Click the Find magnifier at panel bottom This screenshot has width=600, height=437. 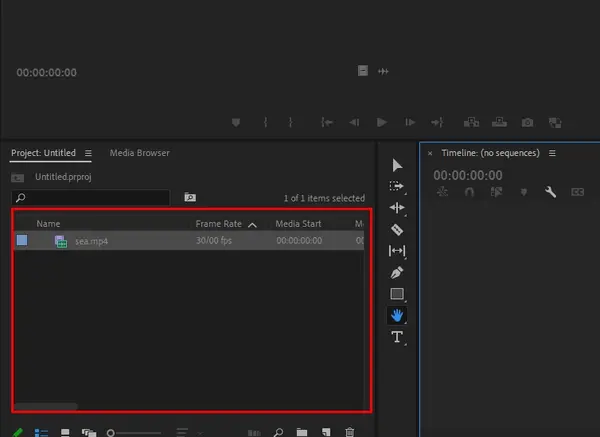point(278,432)
